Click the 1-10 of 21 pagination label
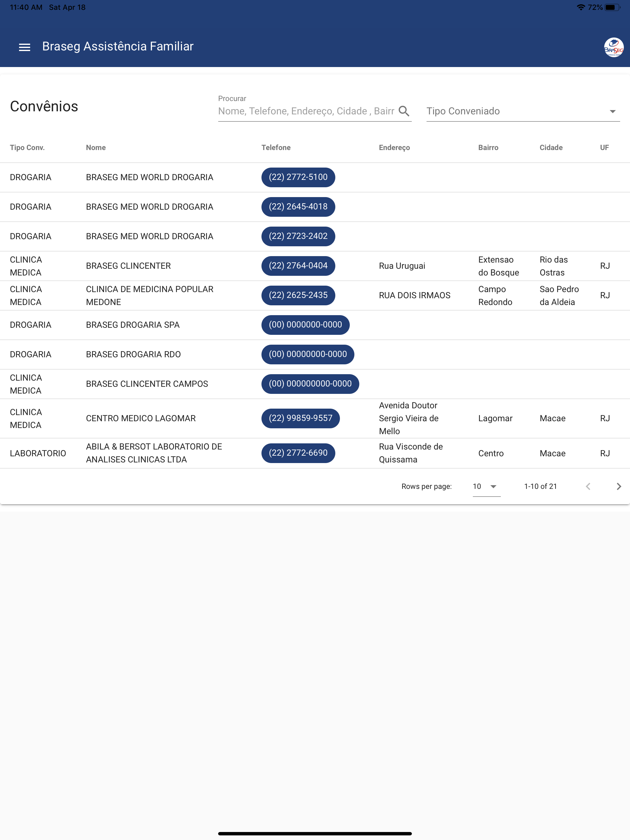Viewport: 630px width, 840px height. [540, 486]
